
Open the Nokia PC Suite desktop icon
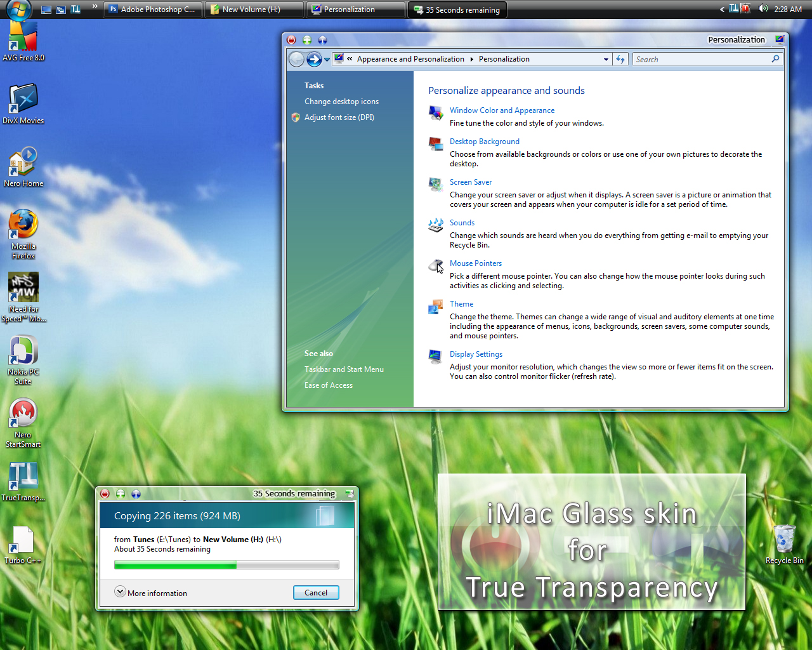coord(23,351)
